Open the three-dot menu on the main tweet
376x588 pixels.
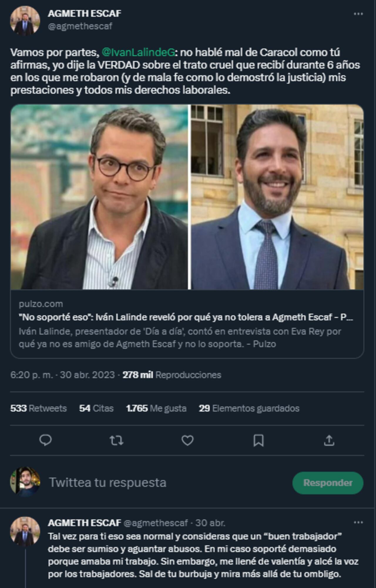[x=358, y=14]
